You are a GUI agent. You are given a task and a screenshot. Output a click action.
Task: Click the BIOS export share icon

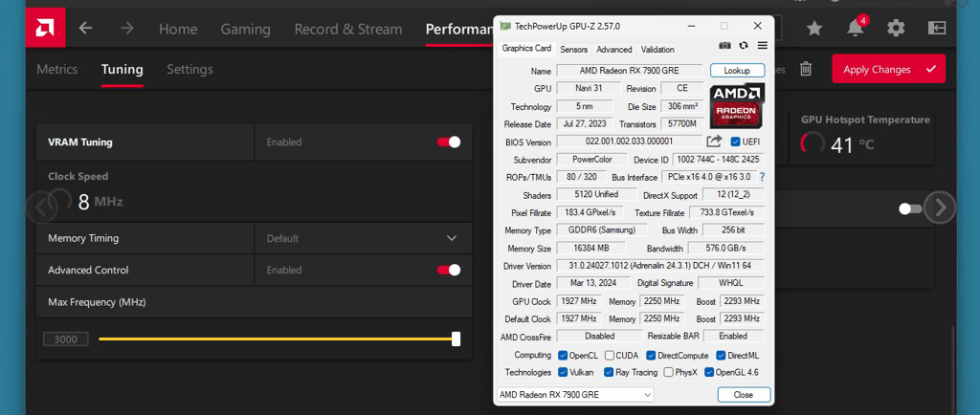714,141
